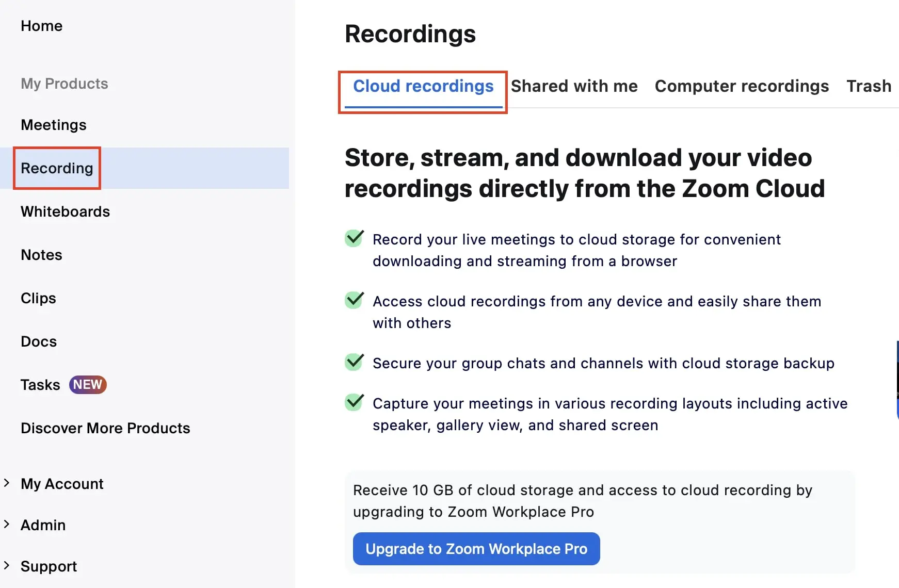Expand the Support section
This screenshot has width=899, height=588.
(x=49, y=566)
